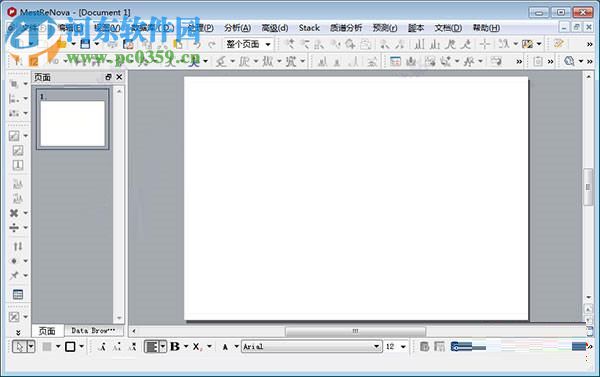Click the horizontal scrollbar thumb below canvas
600x377 pixels.
tap(355, 331)
